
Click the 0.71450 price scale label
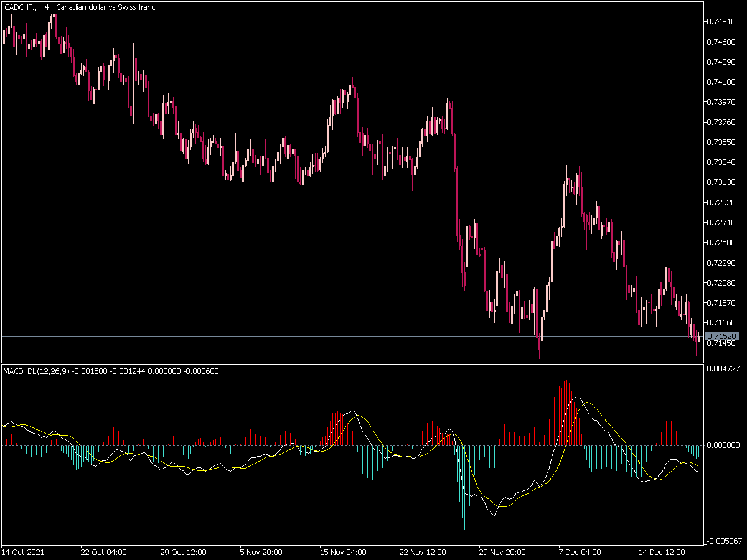point(722,343)
